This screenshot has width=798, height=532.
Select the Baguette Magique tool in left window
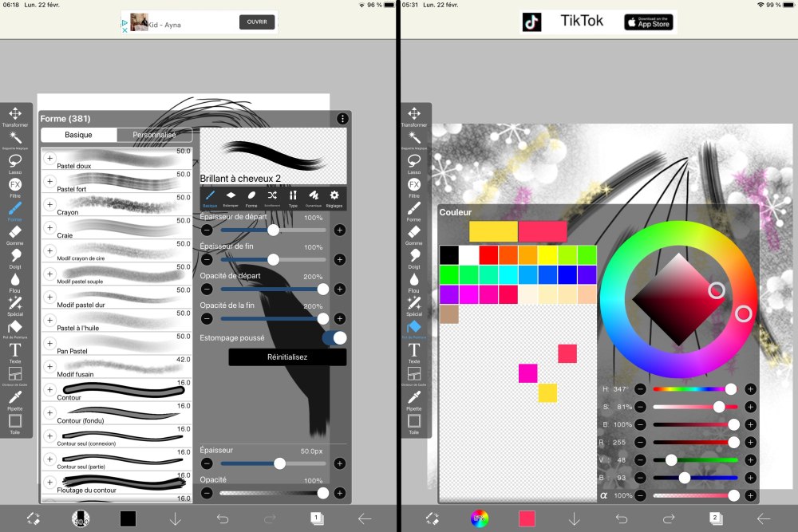coord(15,140)
